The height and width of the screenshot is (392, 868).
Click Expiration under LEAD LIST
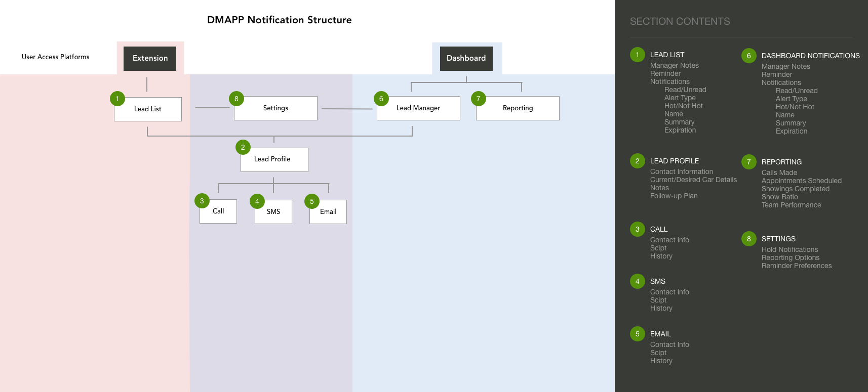coord(680,130)
